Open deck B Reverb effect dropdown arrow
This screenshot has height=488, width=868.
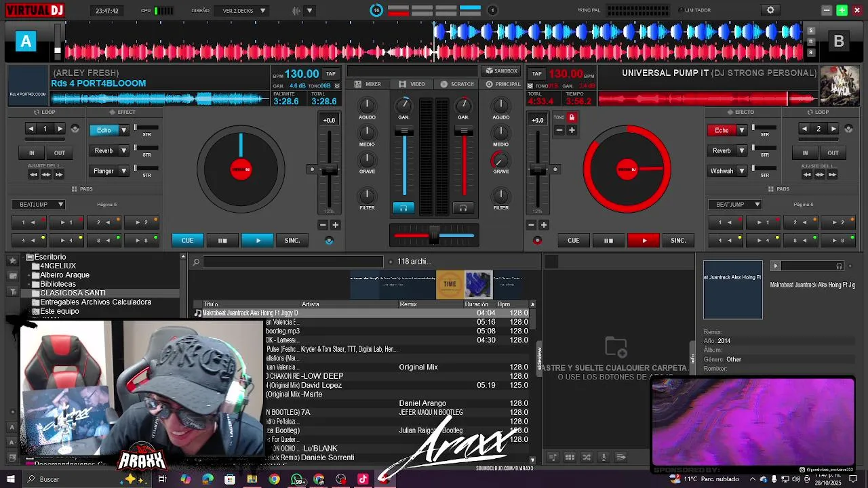[741, 150]
